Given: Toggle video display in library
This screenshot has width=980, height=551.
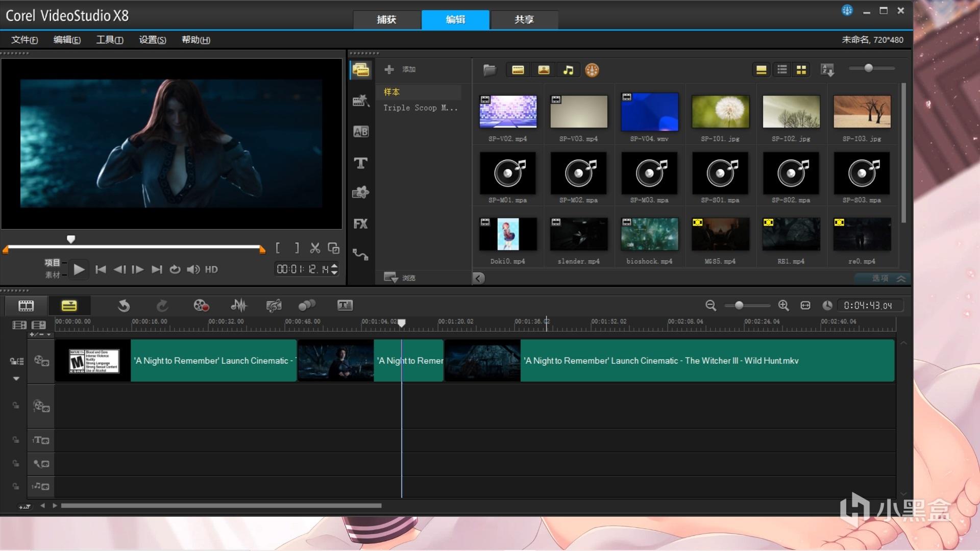Looking at the screenshot, I should (518, 70).
